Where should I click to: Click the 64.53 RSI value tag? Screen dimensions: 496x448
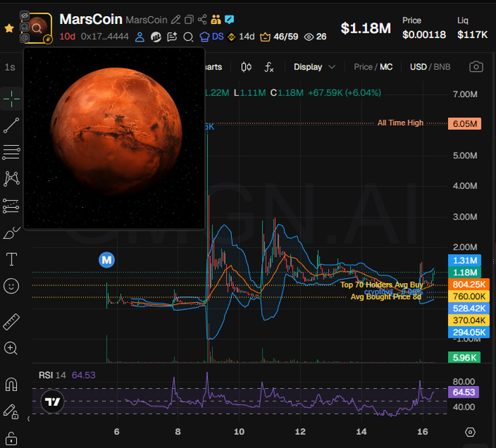pyautogui.click(x=464, y=393)
